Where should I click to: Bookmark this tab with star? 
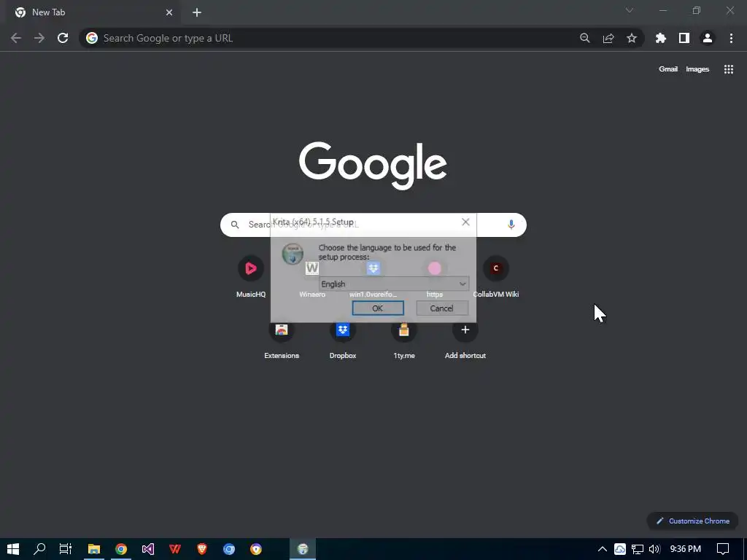coord(632,38)
